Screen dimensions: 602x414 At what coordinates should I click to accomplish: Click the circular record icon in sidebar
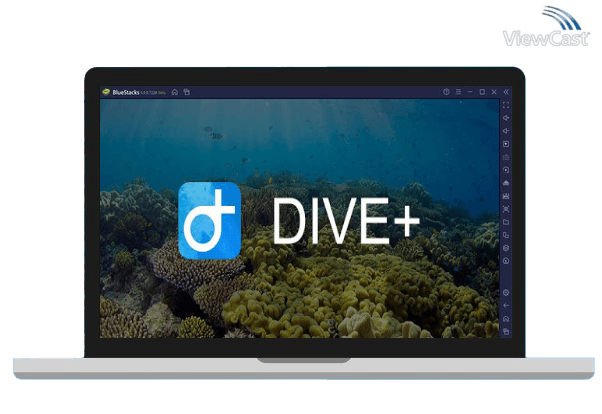point(506,170)
